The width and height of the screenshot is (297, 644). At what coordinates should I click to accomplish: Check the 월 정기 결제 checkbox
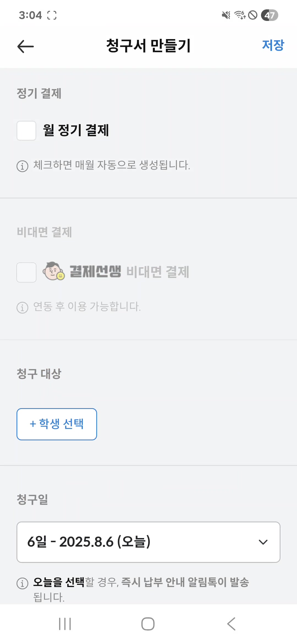(x=26, y=131)
